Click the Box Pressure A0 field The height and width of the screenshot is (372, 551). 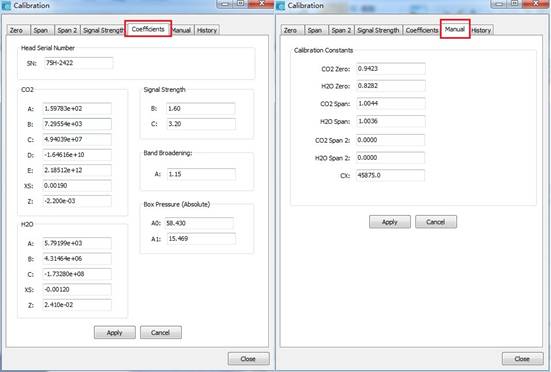(x=199, y=223)
